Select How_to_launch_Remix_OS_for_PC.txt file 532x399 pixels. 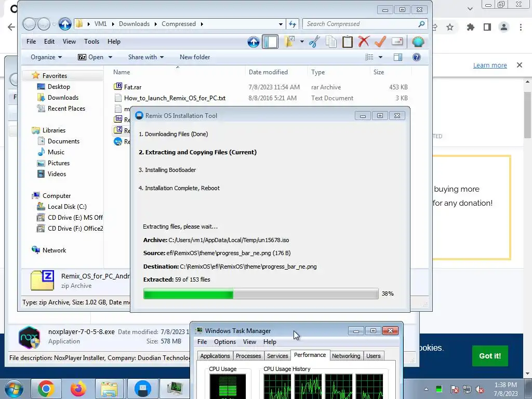175,98
